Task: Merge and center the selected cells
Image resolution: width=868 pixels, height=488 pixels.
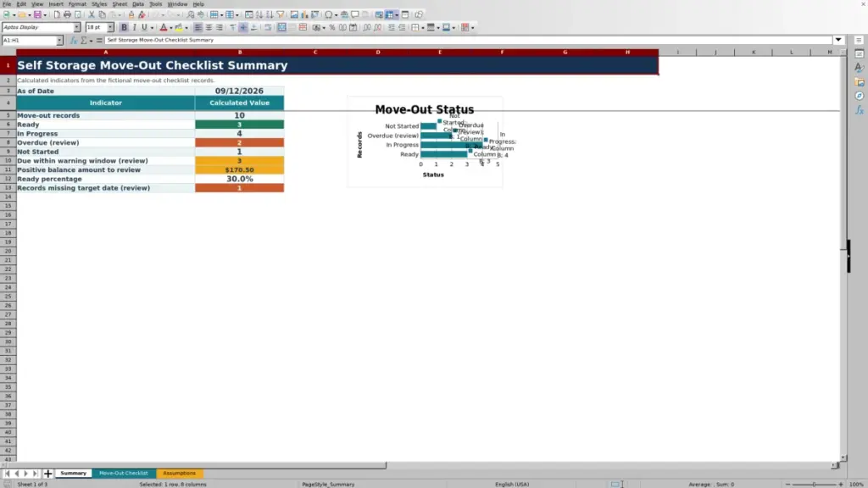Action: pyautogui.click(x=281, y=28)
